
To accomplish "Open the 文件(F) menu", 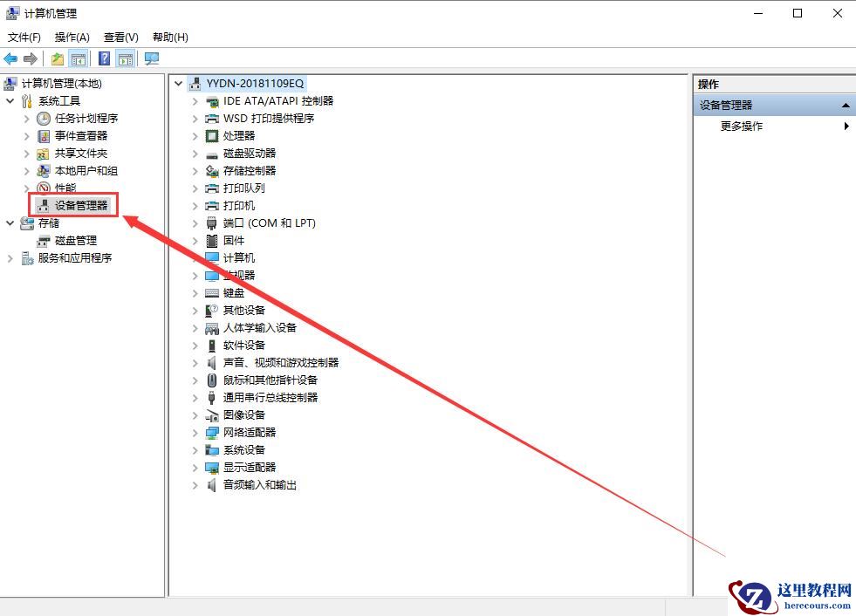I will point(24,38).
